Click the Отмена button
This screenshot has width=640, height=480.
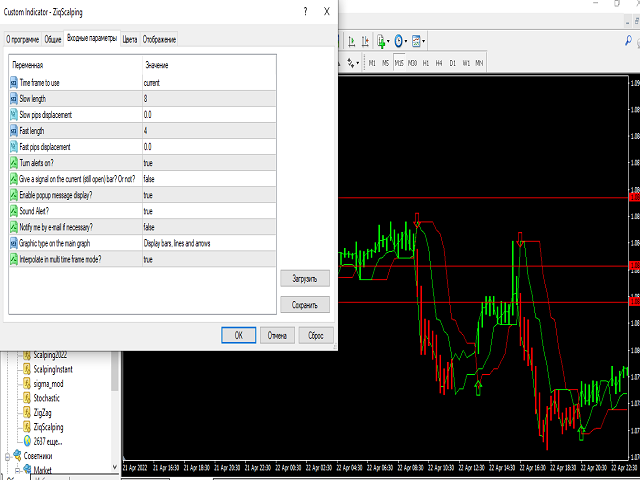[x=277, y=335]
